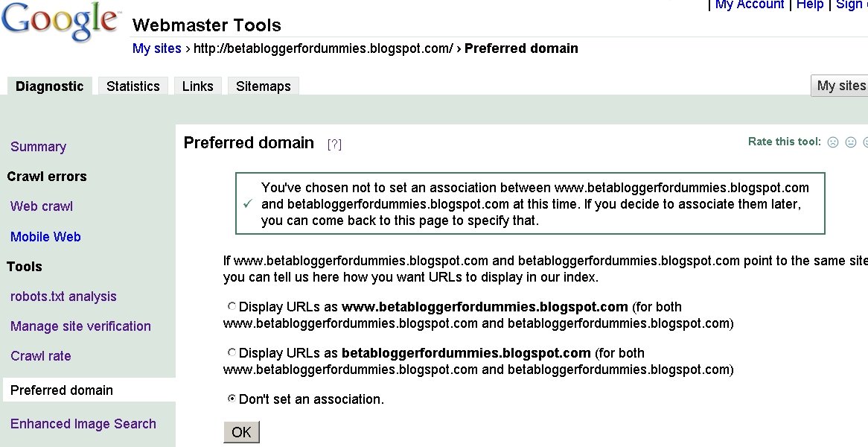Select "Display URLs as www.betabloggerfordummies.blogspot.com"
The height and width of the screenshot is (447, 868).
click(232, 305)
